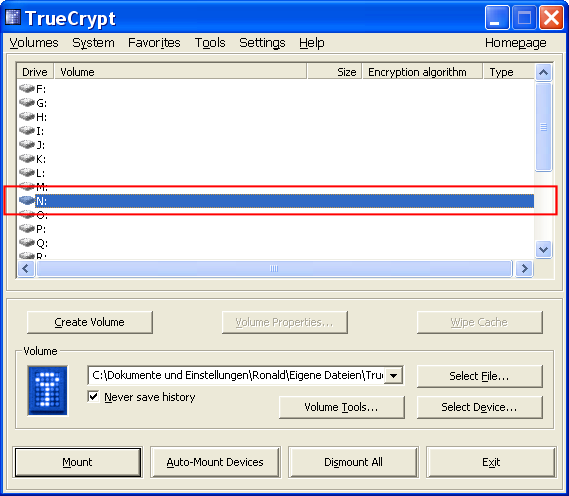Open the Help menu
Image resolution: width=569 pixels, height=496 pixels.
312,43
